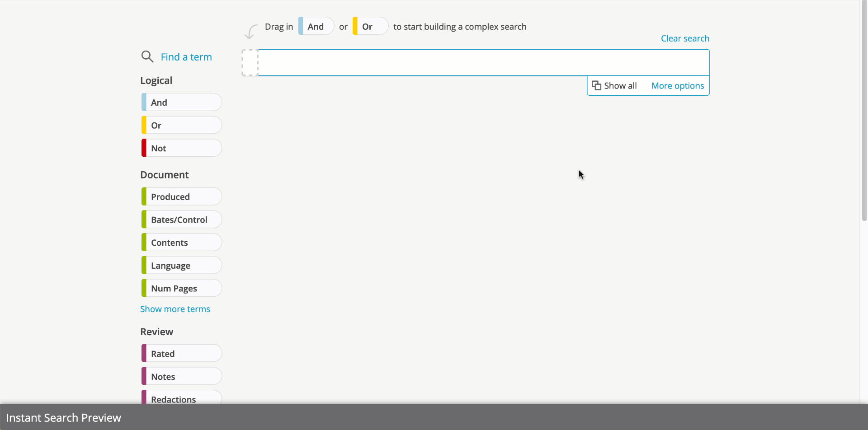Click the Show all windows icon
The height and width of the screenshot is (430, 868).
pos(596,85)
